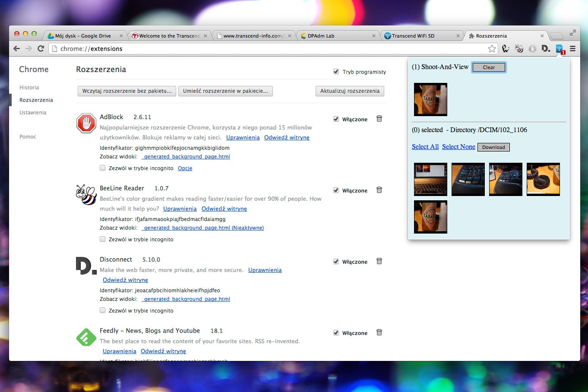Click the Select All link

click(425, 147)
